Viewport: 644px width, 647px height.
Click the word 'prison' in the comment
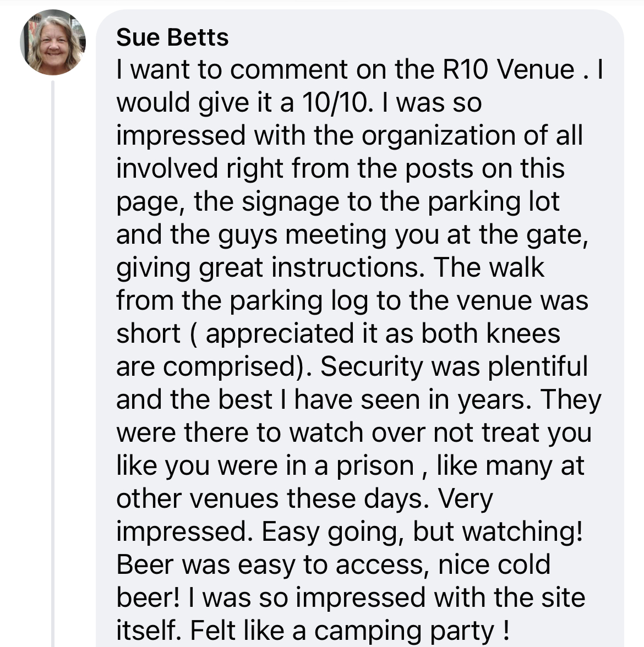click(x=375, y=467)
